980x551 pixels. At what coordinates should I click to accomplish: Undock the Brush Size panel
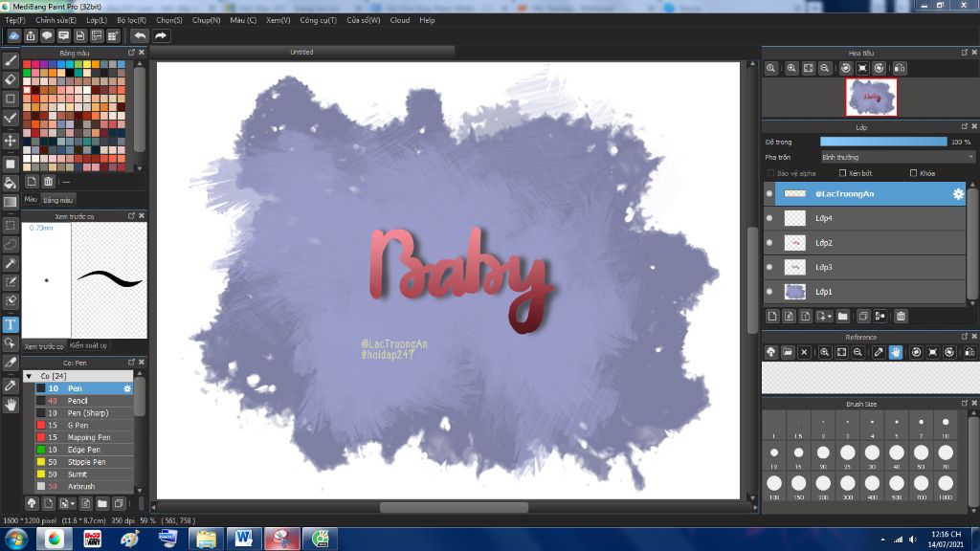click(965, 404)
